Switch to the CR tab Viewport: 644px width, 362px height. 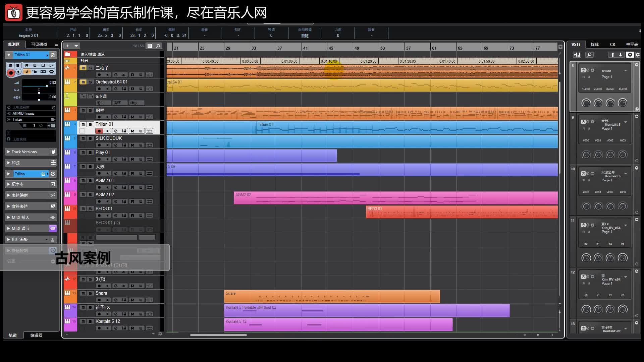[612, 44]
